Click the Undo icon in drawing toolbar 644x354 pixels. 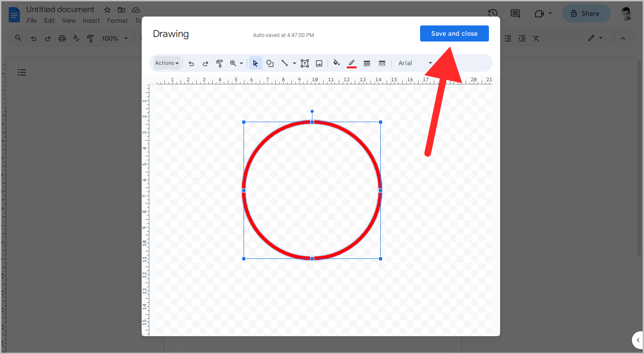point(191,63)
